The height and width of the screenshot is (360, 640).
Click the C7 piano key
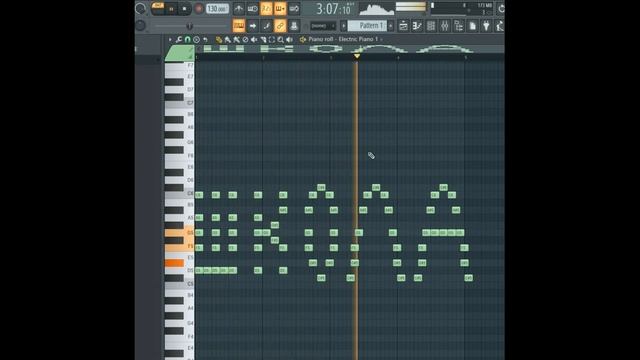coord(180,103)
